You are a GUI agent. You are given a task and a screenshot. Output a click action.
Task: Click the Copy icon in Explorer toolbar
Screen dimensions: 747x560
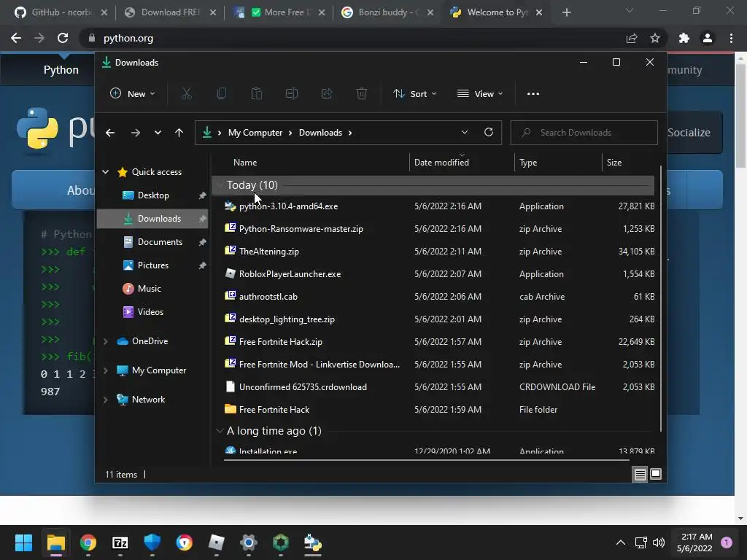coord(222,94)
